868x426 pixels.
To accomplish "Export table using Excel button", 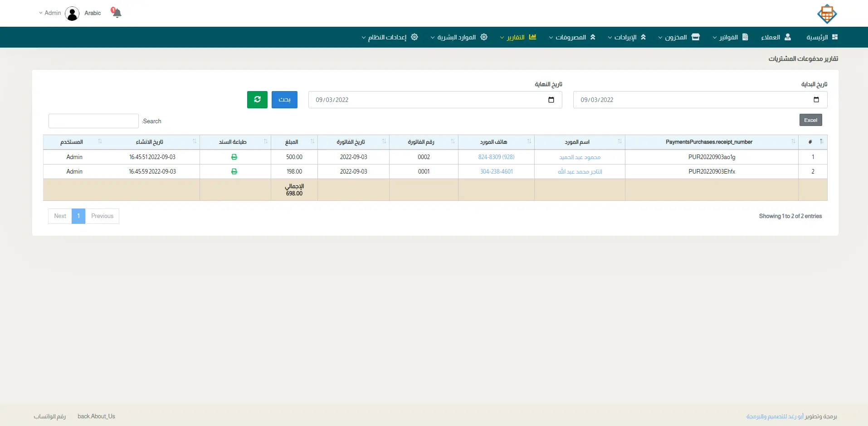I will (x=810, y=120).
